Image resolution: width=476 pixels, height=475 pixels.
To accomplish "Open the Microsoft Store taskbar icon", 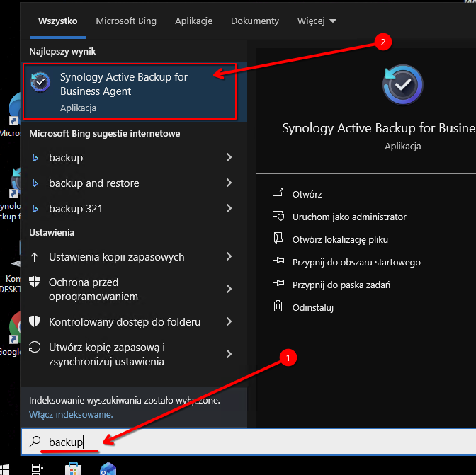I will coord(72,469).
